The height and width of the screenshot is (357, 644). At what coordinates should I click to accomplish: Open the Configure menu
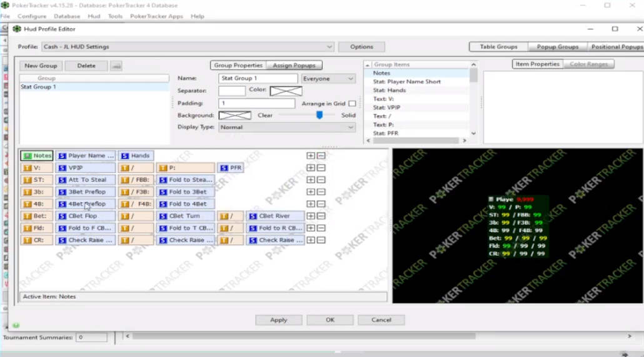pos(32,16)
